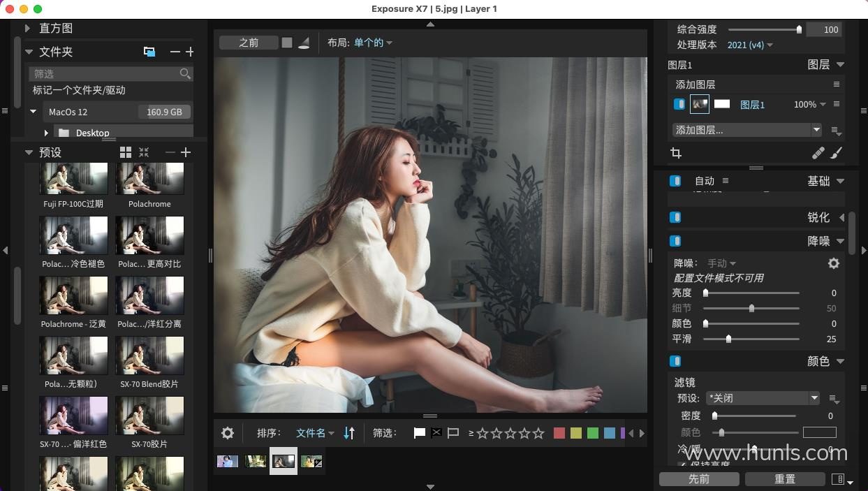Adjust the 综合强度 slider

click(x=765, y=29)
